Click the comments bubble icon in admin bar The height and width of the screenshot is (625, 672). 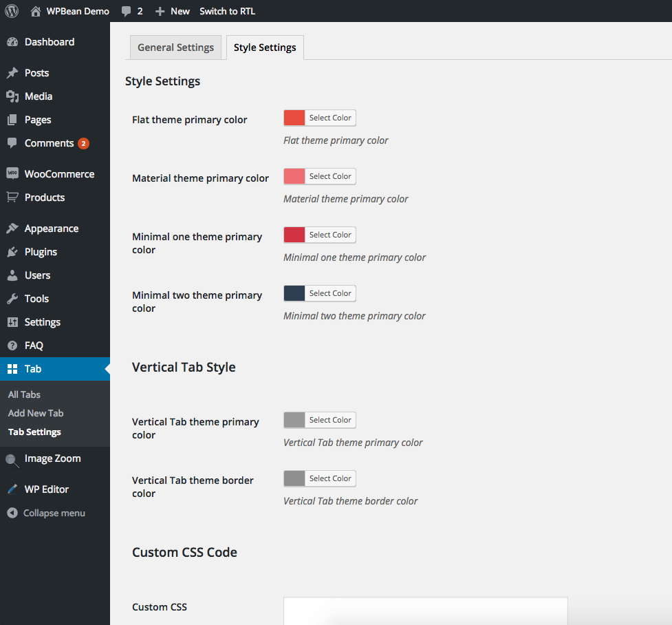[126, 11]
